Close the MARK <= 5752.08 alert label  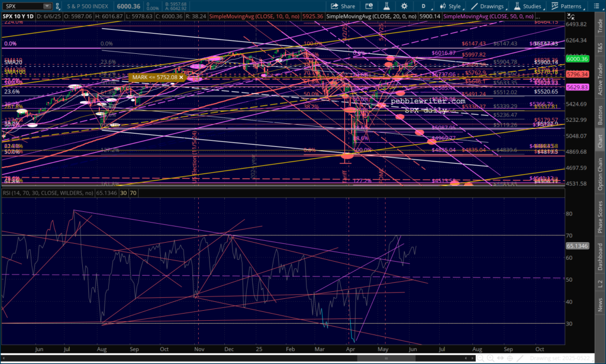coord(182,77)
